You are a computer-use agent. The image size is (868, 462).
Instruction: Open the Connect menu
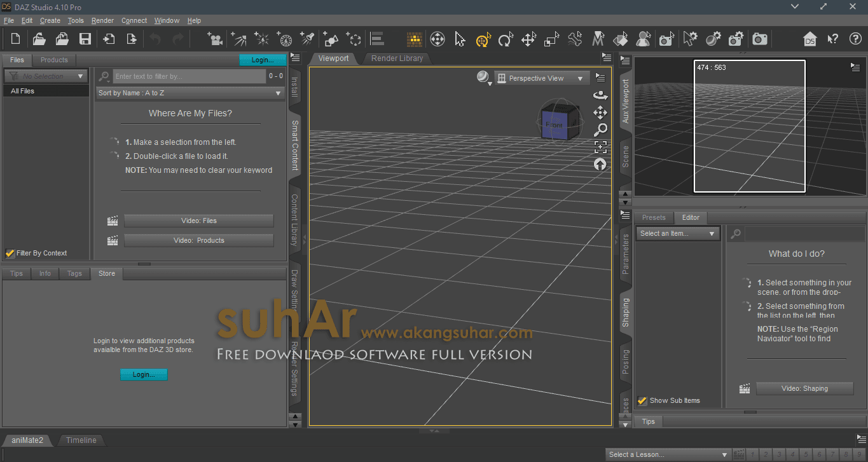point(134,20)
